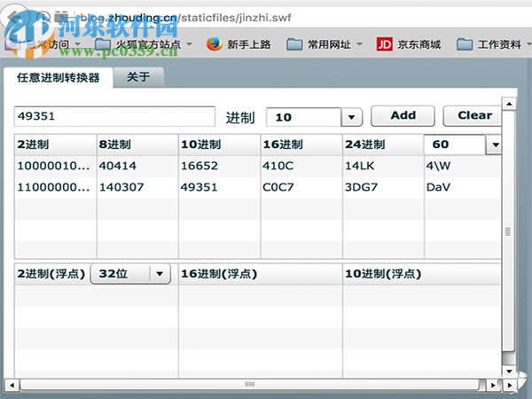
Task: Click the 24进制 column header
Action: pos(383,145)
